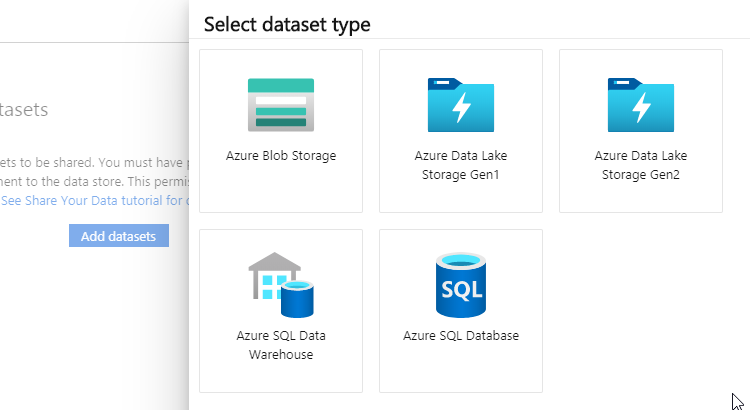
Task: Pick the Data Lake Storage Gen2 folder icon
Action: point(640,105)
